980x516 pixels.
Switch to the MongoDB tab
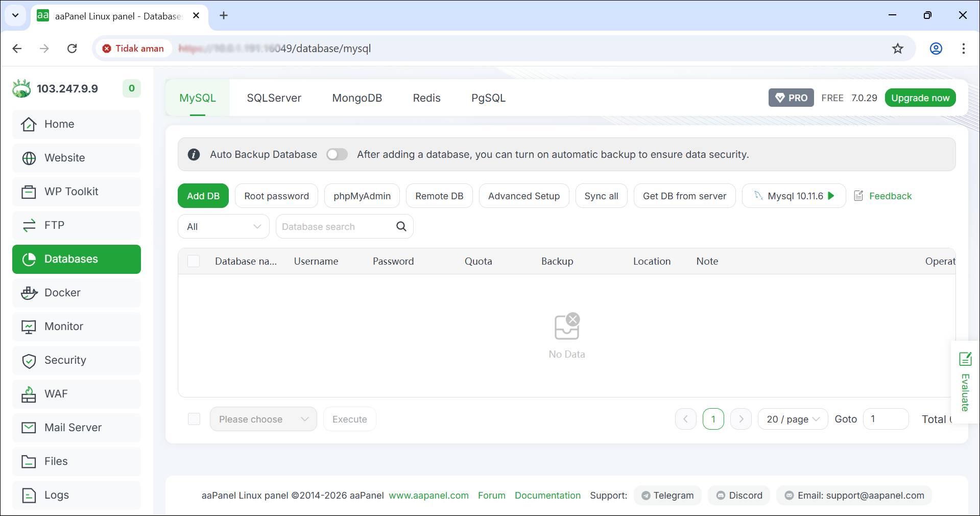coord(357,98)
